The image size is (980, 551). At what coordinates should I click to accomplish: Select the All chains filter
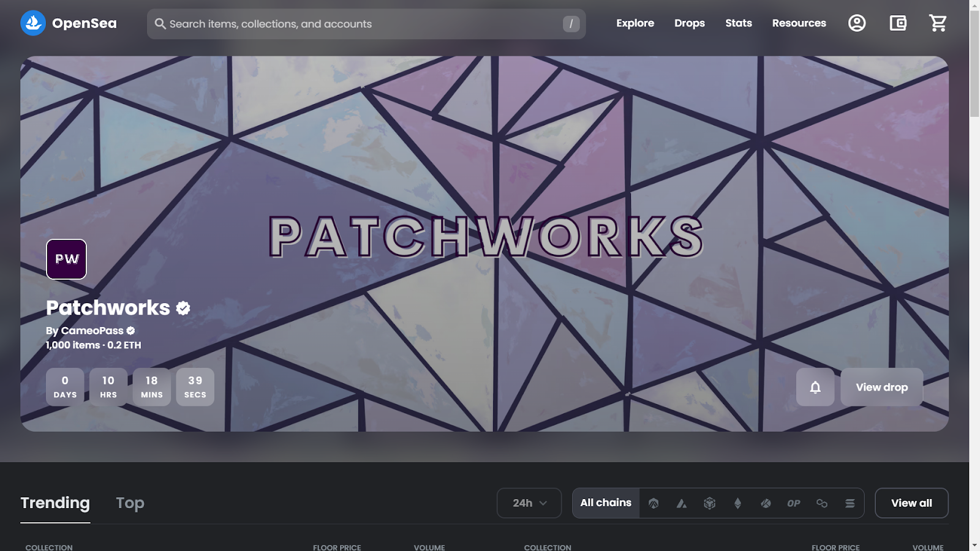pos(606,503)
